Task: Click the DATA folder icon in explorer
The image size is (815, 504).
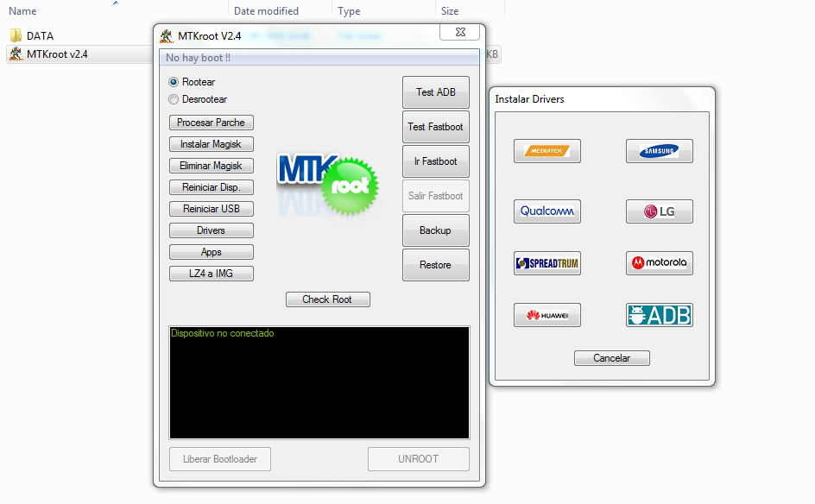Action: click(x=16, y=35)
